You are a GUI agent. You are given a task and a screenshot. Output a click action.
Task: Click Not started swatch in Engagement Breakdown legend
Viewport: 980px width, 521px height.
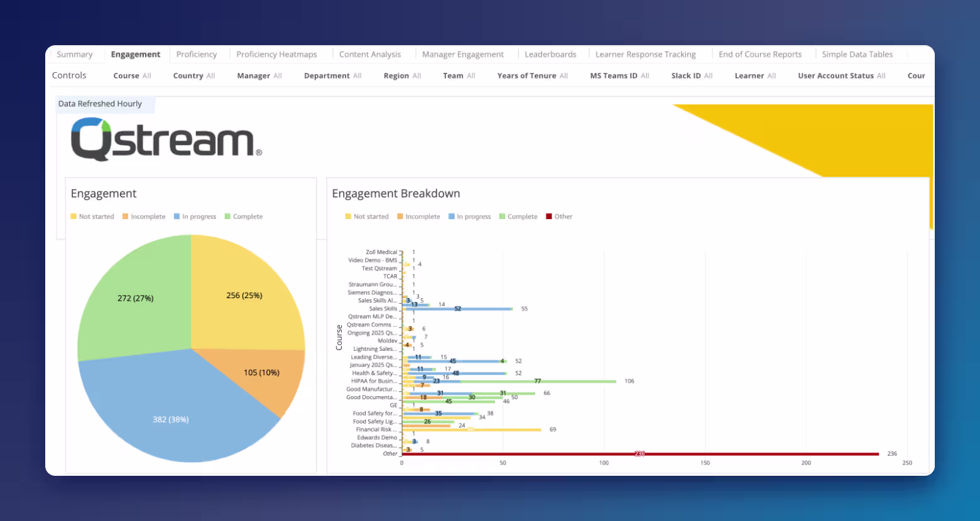348,217
